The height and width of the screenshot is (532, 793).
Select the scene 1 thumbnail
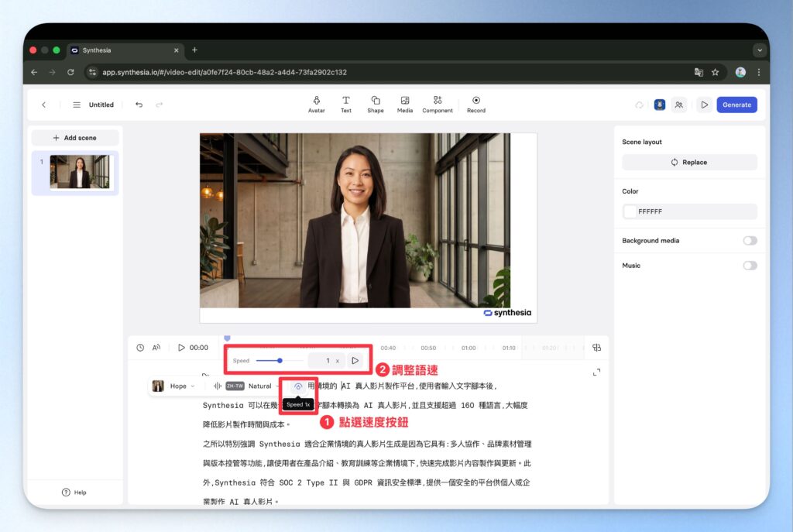point(80,172)
